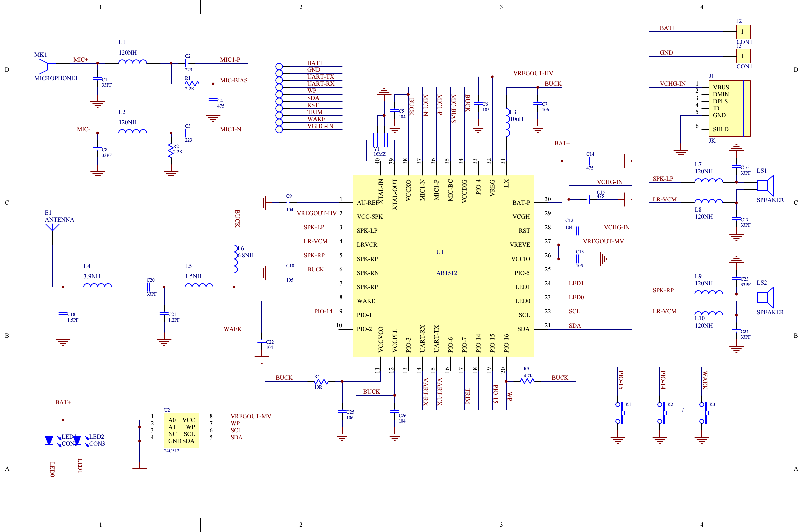Click the BUCK label left of R4

284,378
